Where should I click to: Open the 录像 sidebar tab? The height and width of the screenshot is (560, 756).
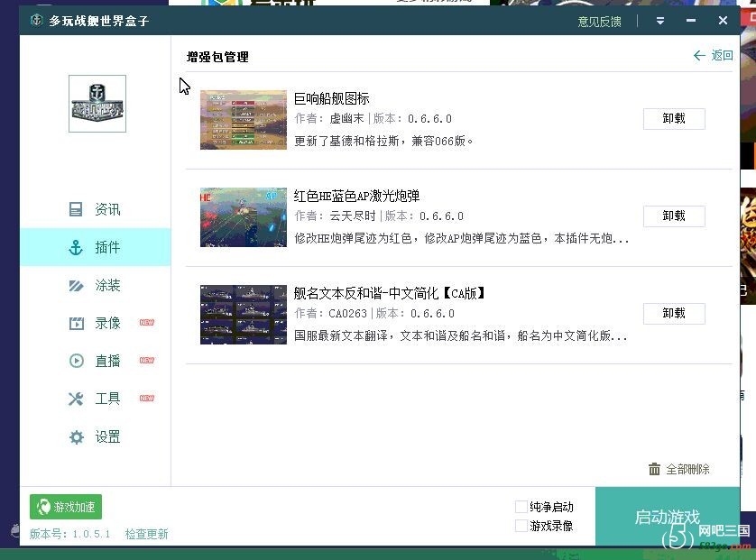96,323
